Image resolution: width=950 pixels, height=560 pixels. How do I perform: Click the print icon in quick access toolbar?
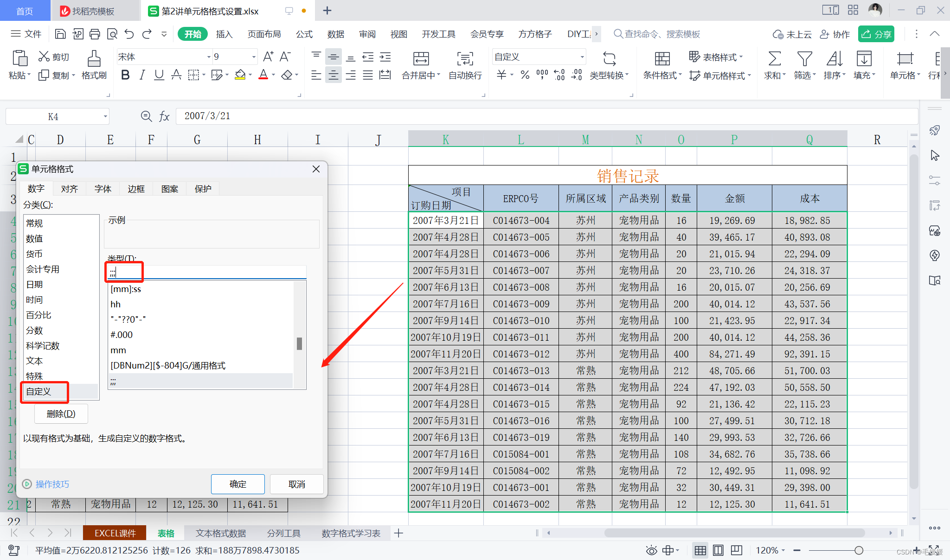pos(95,34)
